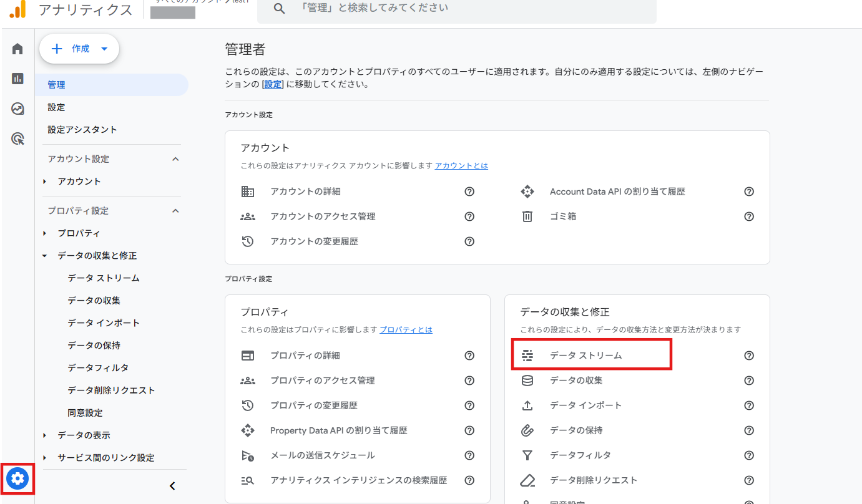Show help for Account Data API の割り当て履歴
The width and height of the screenshot is (862, 504).
[749, 191]
